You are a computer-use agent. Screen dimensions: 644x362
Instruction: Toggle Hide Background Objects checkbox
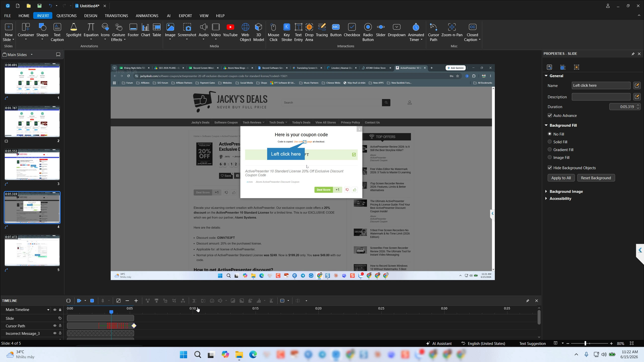(x=550, y=168)
